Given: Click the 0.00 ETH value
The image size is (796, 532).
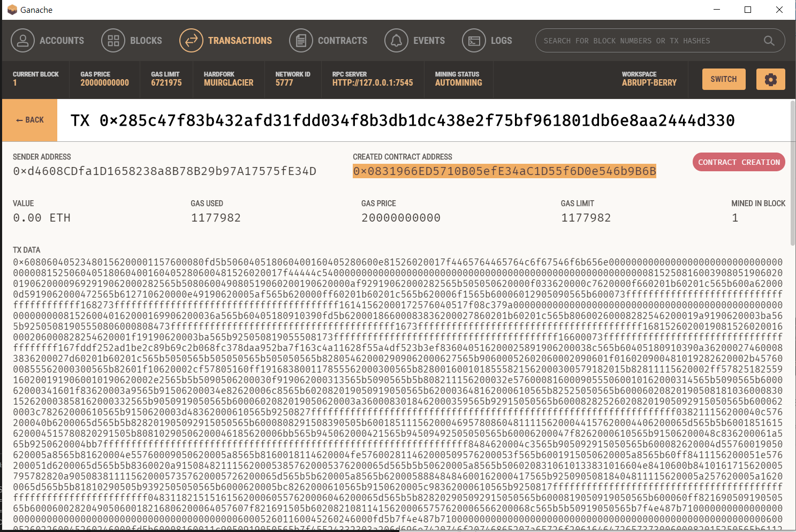Looking at the screenshot, I should [x=42, y=218].
